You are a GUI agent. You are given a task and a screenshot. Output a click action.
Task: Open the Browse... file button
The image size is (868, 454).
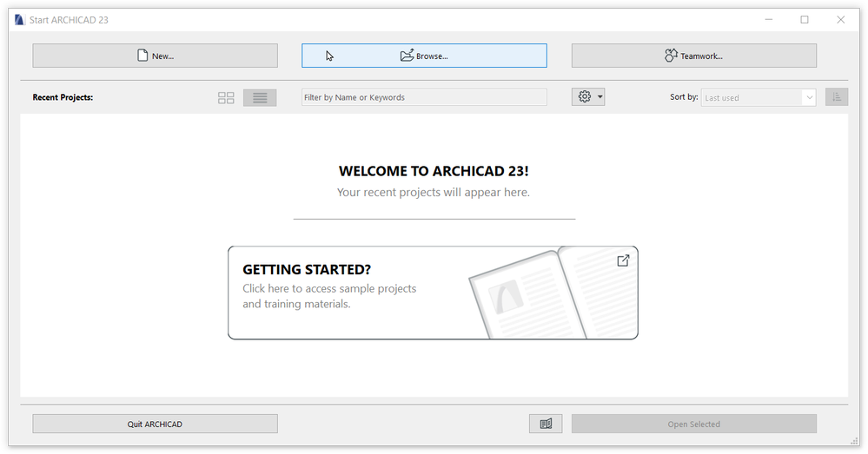pos(424,56)
